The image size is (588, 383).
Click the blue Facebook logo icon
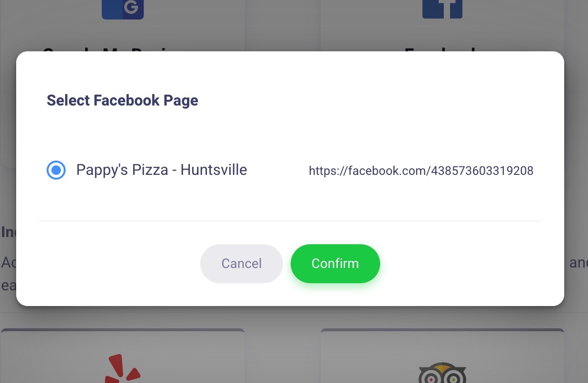[442, 9]
